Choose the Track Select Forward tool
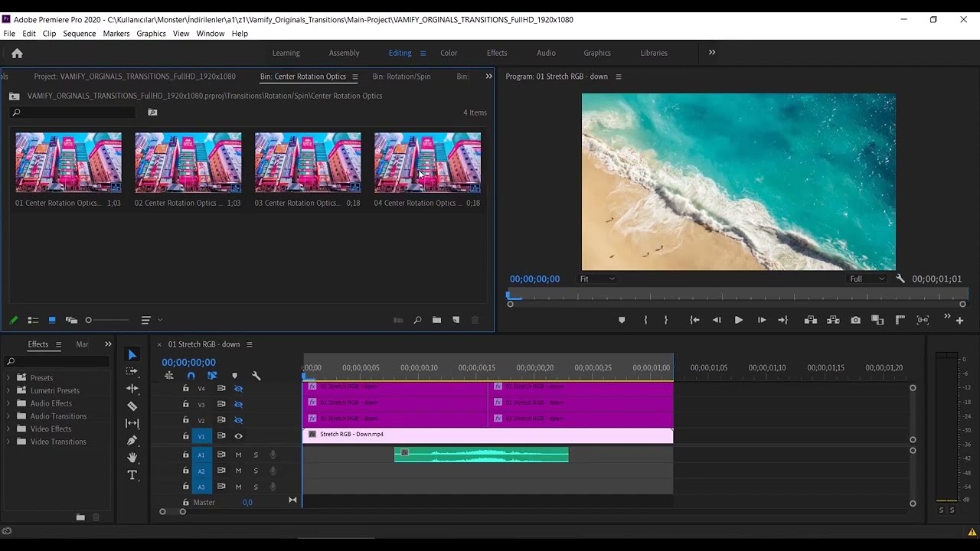The image size is (980, 551). (x=132, y=372)
